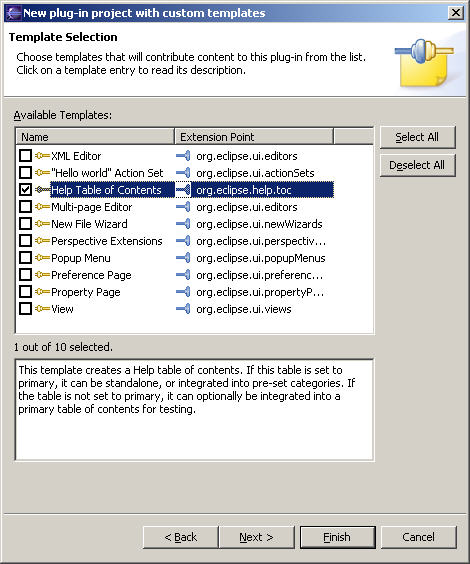Click the Extension Point column header
This screenshot has height=564, width=470.
[254, 137]
